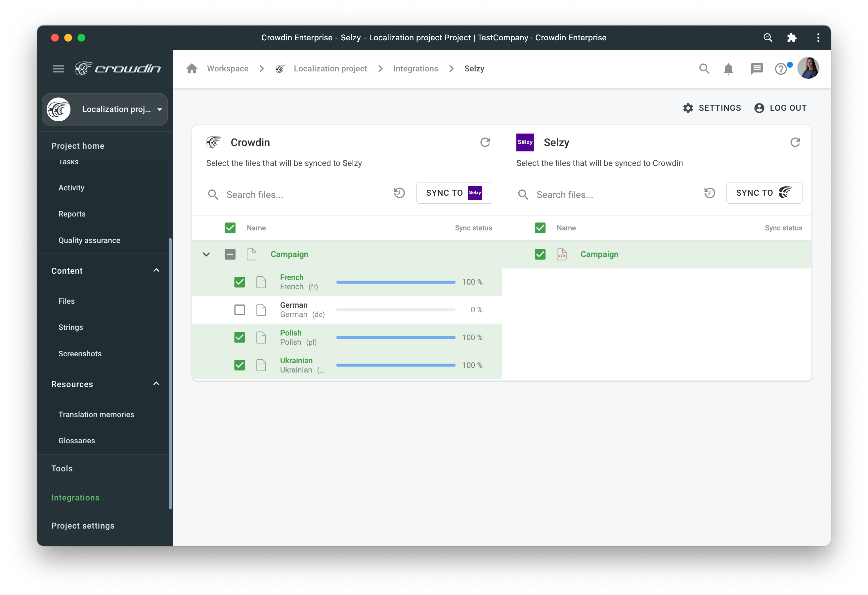Refresh the Selzy file list
The image size is (868, 595).
(x=795, y=142)
